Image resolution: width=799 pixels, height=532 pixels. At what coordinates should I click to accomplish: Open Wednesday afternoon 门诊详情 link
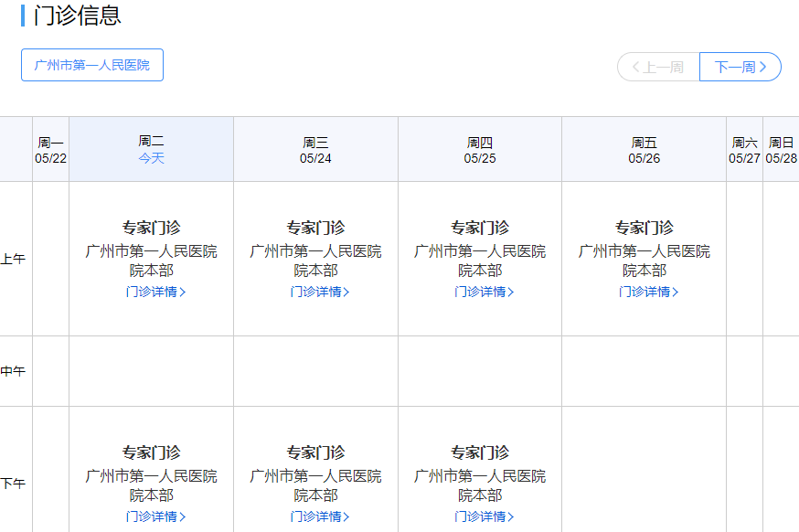[320, 516]
